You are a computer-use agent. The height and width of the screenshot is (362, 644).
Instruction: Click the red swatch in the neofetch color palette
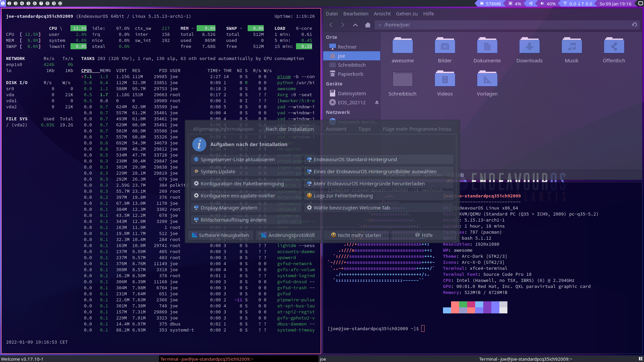[455, 304]
